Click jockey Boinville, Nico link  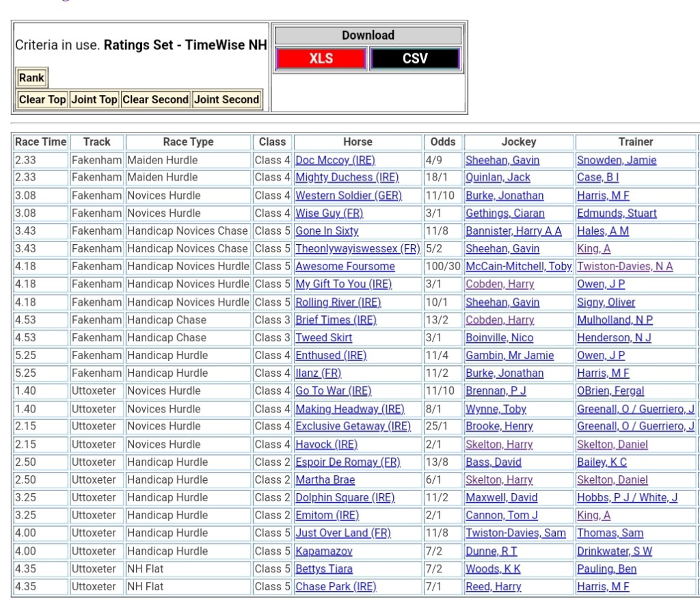(x=499, y=338)
